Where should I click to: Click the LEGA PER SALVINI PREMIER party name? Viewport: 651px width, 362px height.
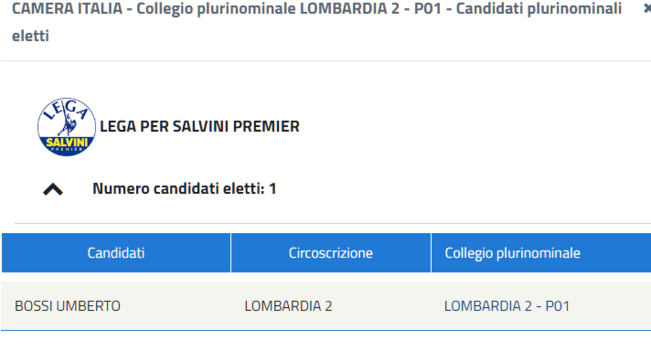[200, 127]
